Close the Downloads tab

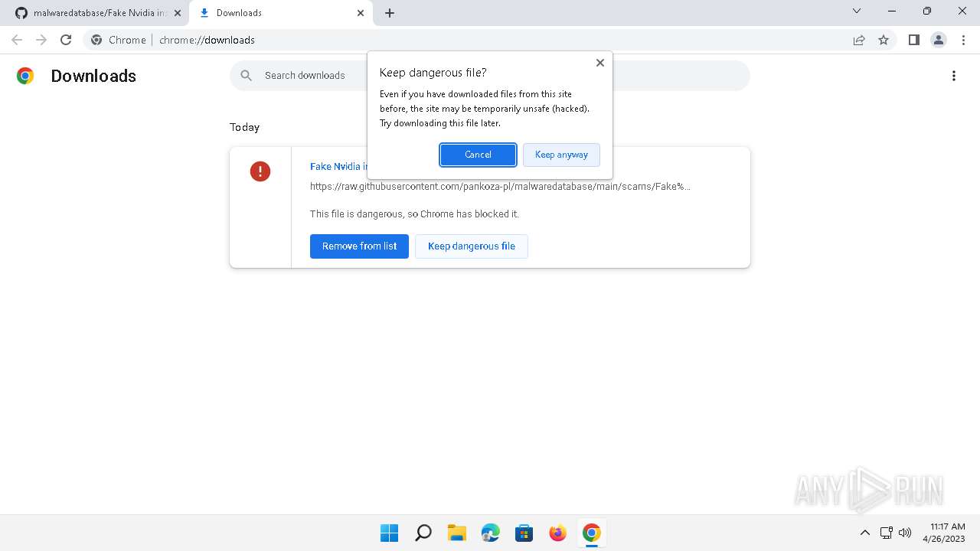[x=361, y=13]
